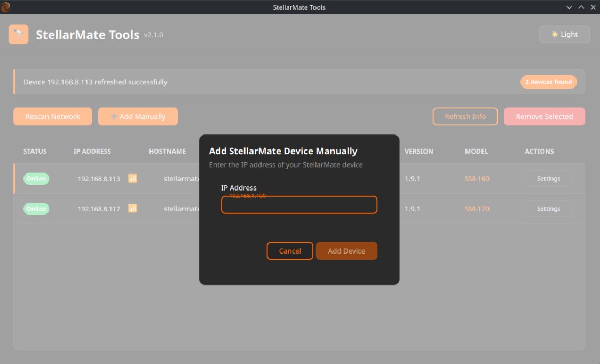Remove Selected device from the list
The width and height of the screenshot is (600, 364).
pyautogui.click(x=544, y=116)
